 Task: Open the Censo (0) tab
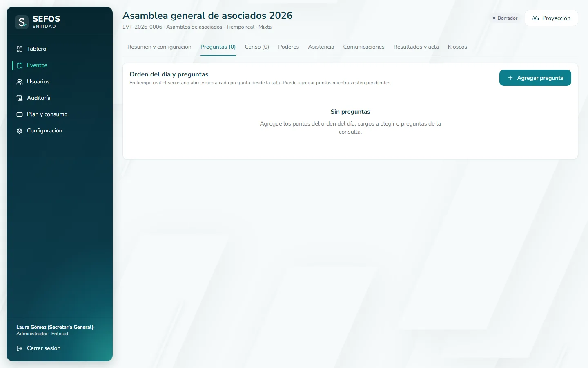(x=257, y=47)
